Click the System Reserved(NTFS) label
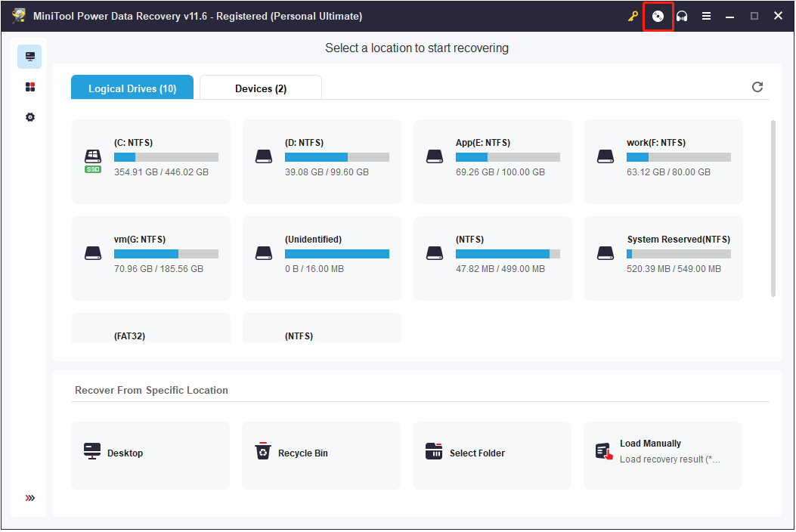Image resolution: width=796 pixels, height=532 pixels. (678, 239)
